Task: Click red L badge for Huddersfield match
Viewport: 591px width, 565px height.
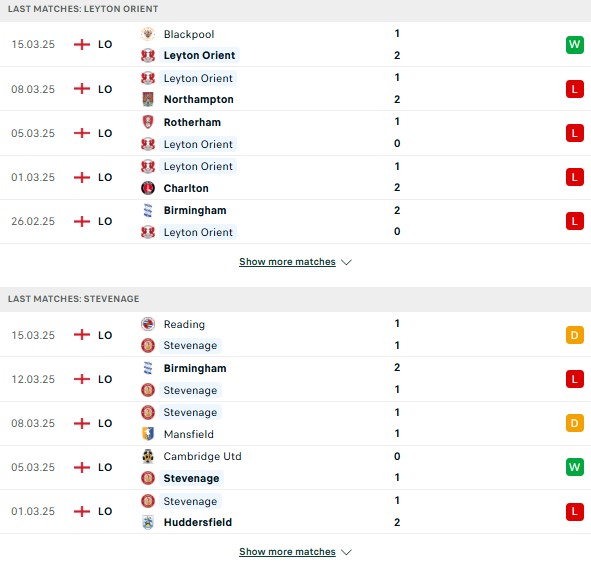Action: [574, 511]
